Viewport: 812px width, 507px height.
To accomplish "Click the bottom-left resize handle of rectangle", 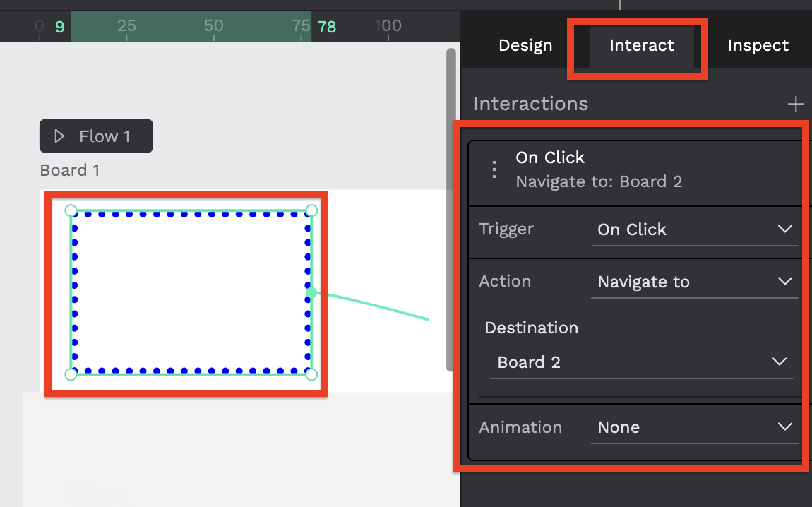I will [x=71, y=374].
